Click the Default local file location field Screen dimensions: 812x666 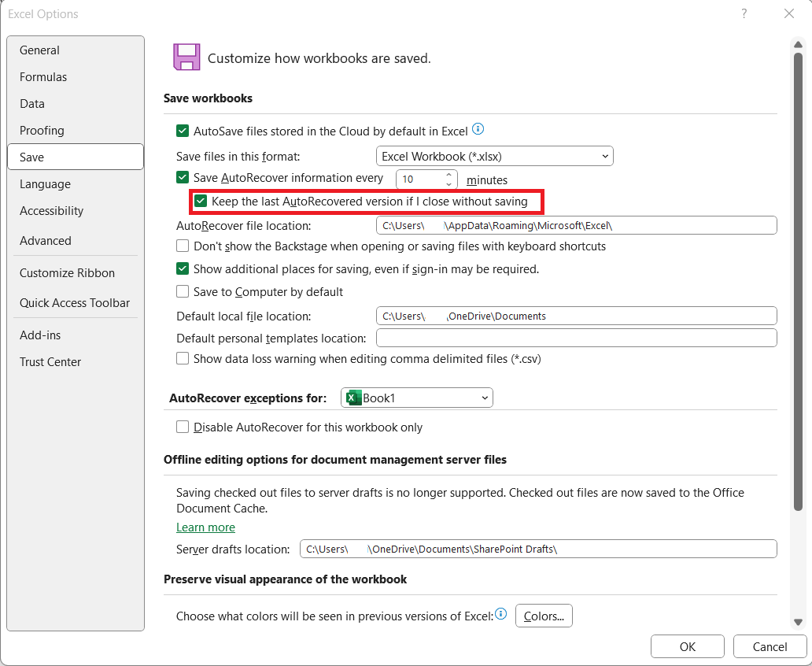point(577,316)
